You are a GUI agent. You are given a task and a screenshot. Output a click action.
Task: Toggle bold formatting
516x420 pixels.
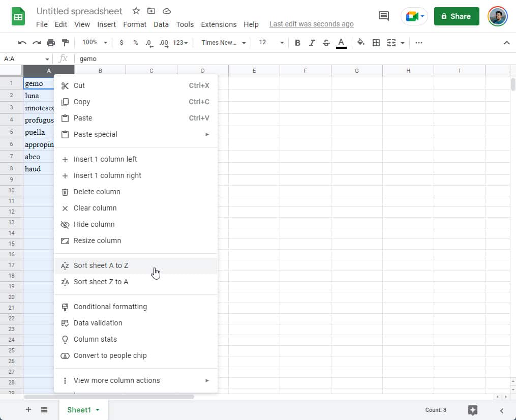298,43
